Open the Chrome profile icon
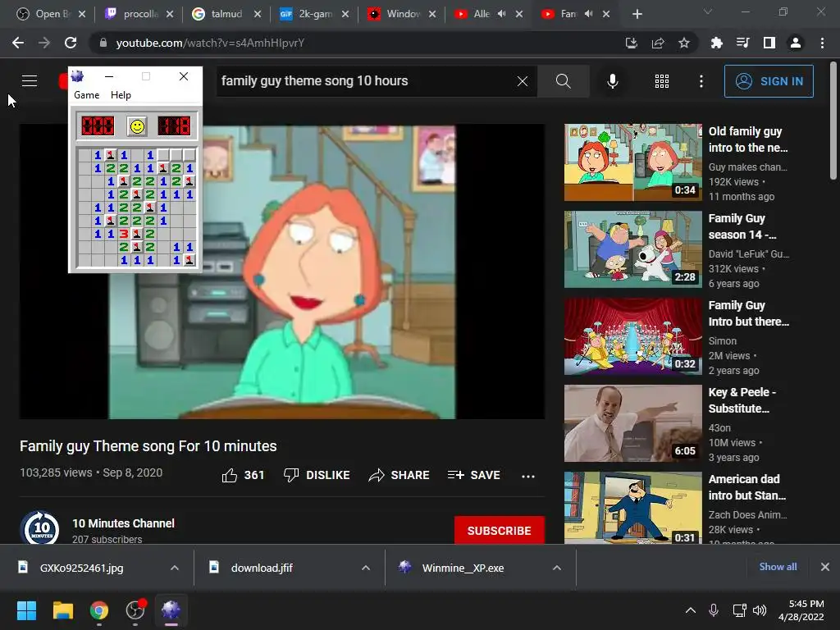840x630 pixels. click(x=796, y=43)
